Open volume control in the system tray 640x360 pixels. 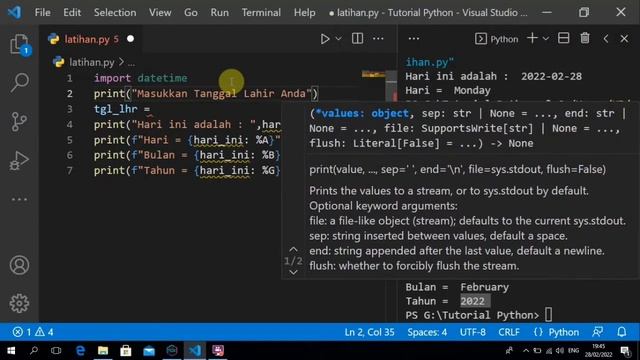pyautogui.click(x=560, y=351)
